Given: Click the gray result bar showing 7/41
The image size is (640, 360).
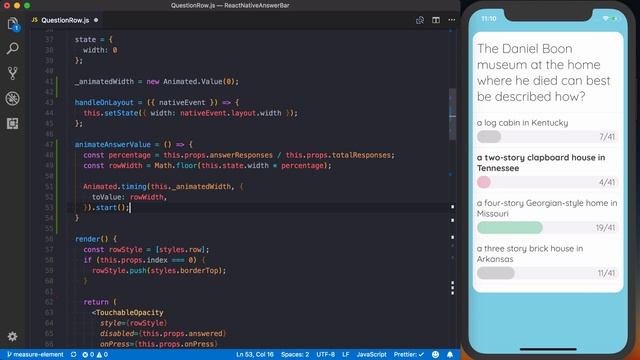Looking at the screenshot, I should (x=489, y=137).
